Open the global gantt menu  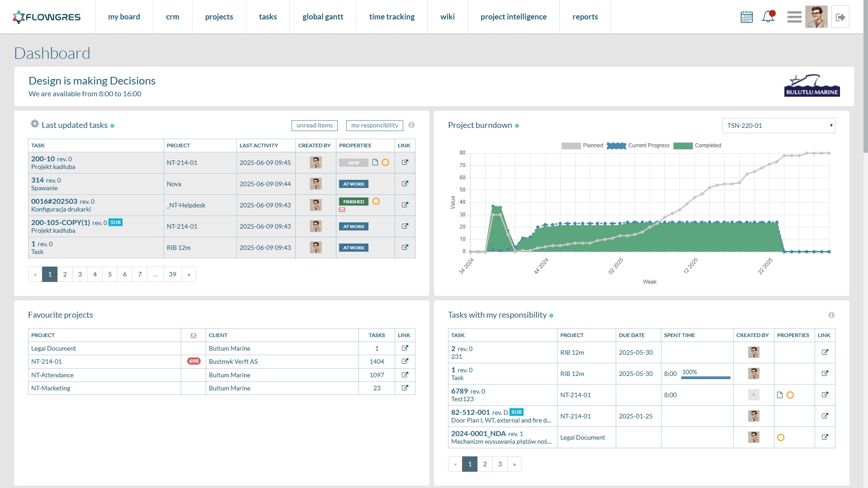coord(323,17)
